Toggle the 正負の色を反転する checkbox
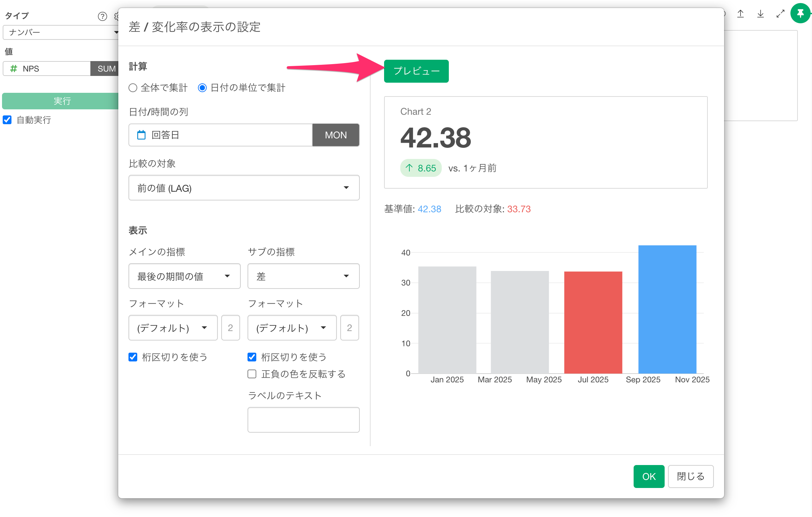The image size is (812, 517). pos(252,374)
